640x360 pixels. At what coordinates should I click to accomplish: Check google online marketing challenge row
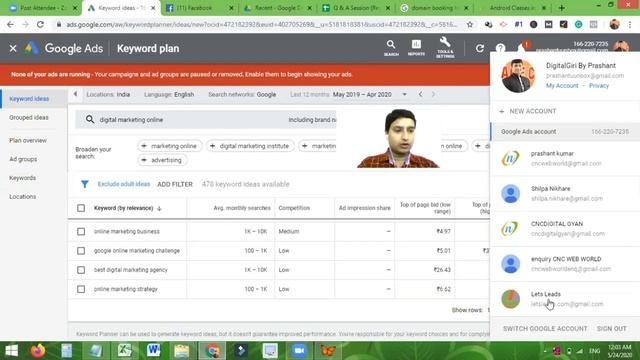click(x=81, y=251)
